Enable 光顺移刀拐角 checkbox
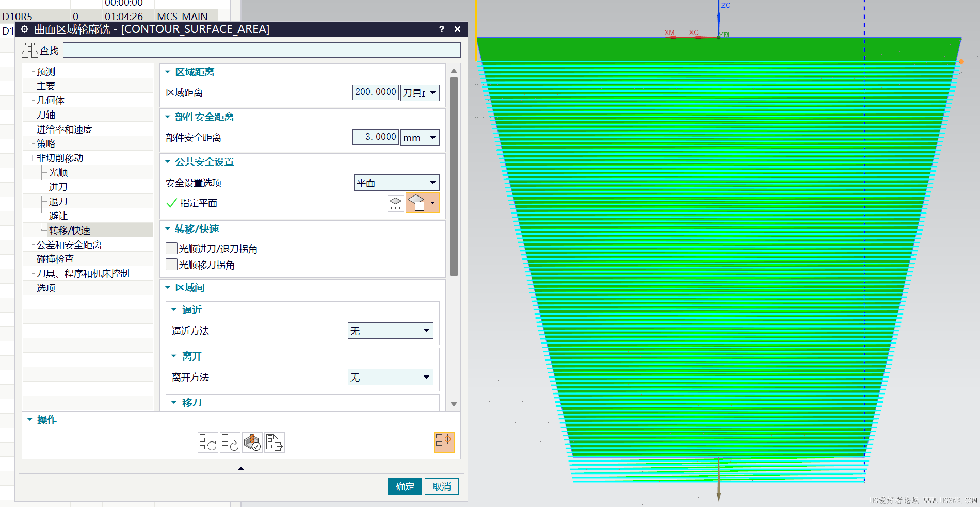 pyautogui.click(x=172, y=265)
